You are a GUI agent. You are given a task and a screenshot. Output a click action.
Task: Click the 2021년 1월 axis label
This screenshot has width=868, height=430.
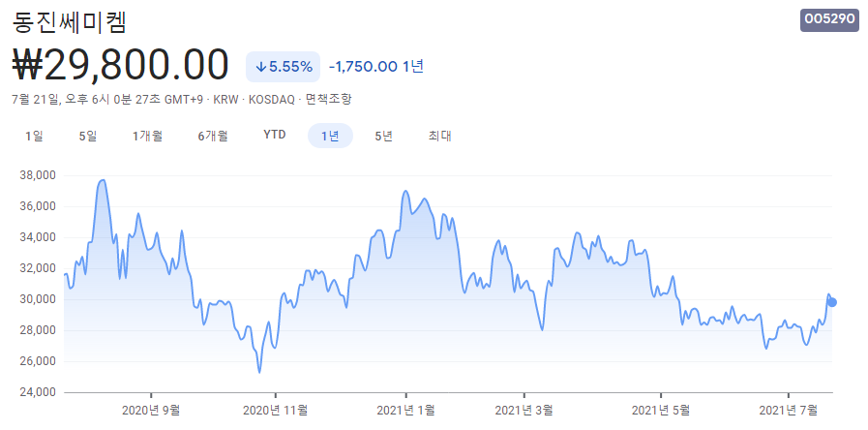(x=405, y=410)
